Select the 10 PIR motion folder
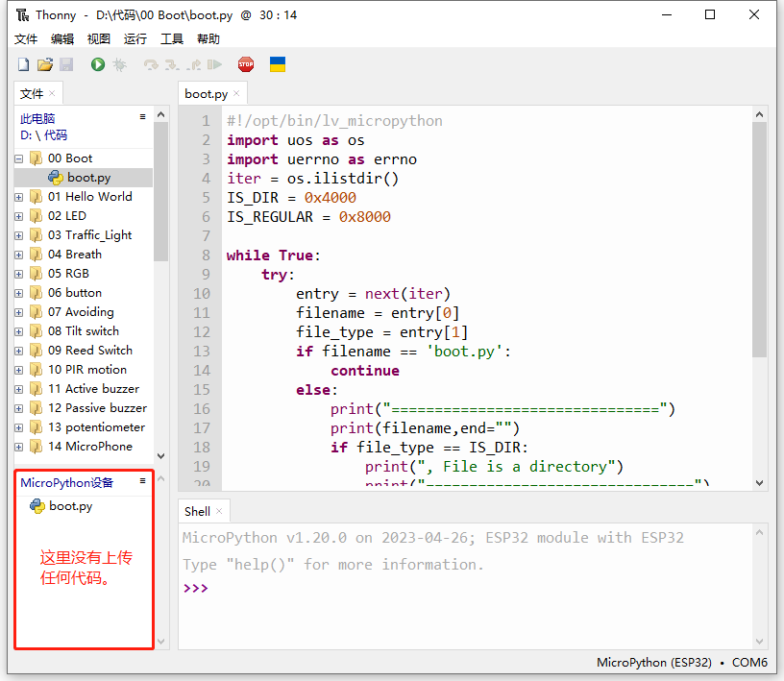The width and height of the screenshot is (784, 681). tap(87, 370)
